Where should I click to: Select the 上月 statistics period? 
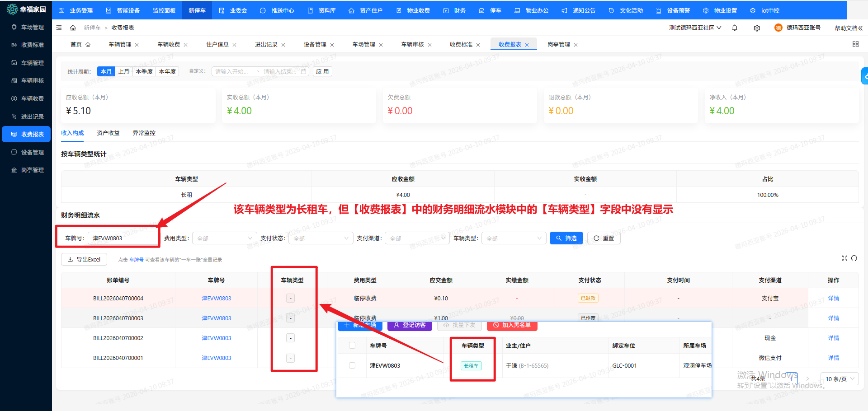124,72
